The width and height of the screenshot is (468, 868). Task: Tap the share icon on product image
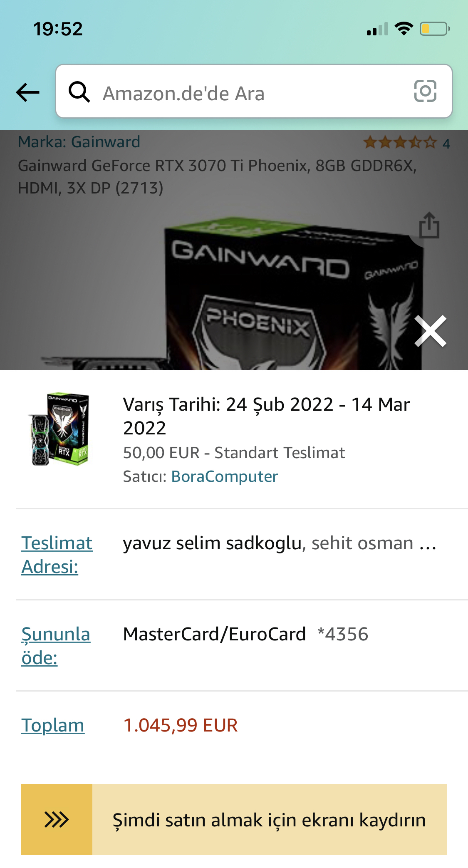[x=429, y=225]
